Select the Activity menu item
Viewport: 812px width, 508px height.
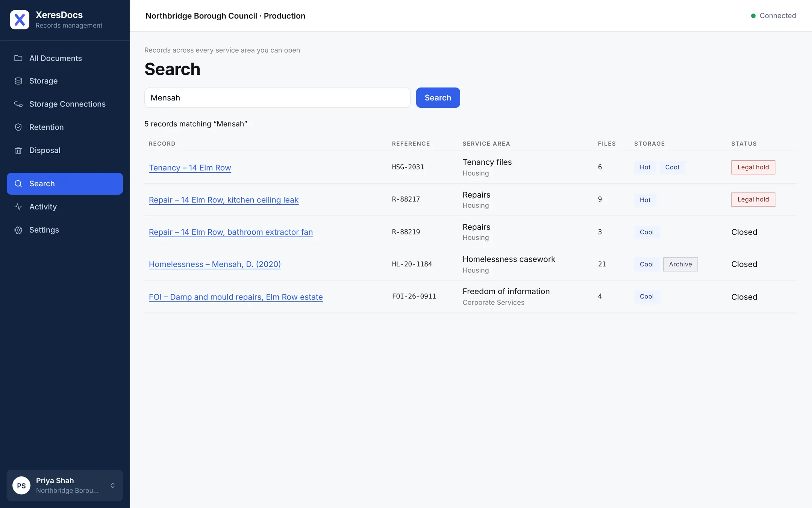tap(65, 207)
